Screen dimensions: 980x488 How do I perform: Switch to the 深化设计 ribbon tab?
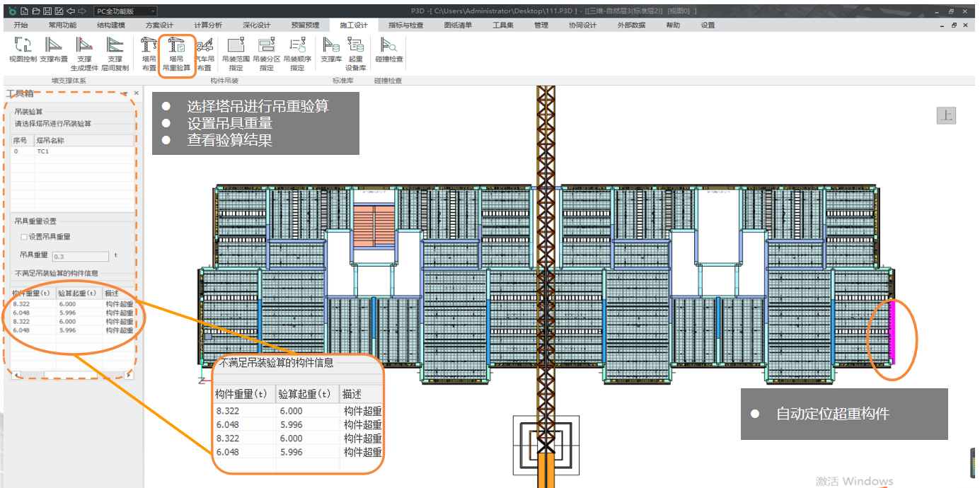pyautogui.click(x=256, y=25)
